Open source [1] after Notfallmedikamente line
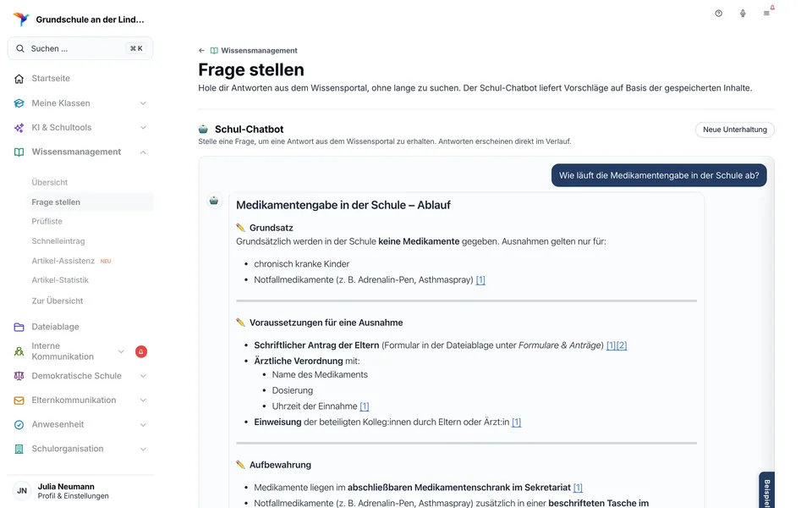This screenshot has width=812, height=508. 480,280
